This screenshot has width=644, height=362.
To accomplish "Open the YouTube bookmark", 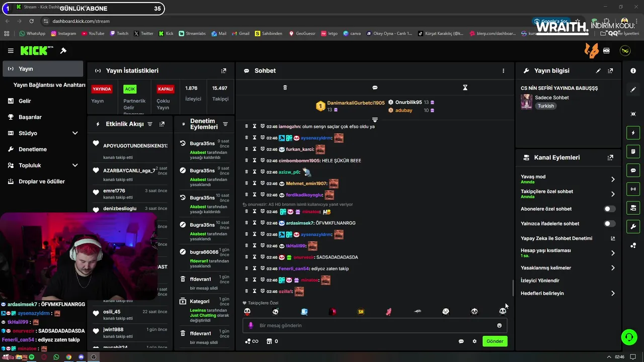I will pos(93,34).
